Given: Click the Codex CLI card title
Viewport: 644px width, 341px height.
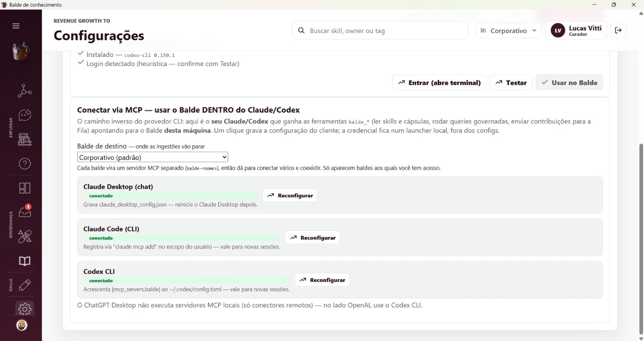Looking at the screenshot, I should pyautogui.click(x=99, y=272).
